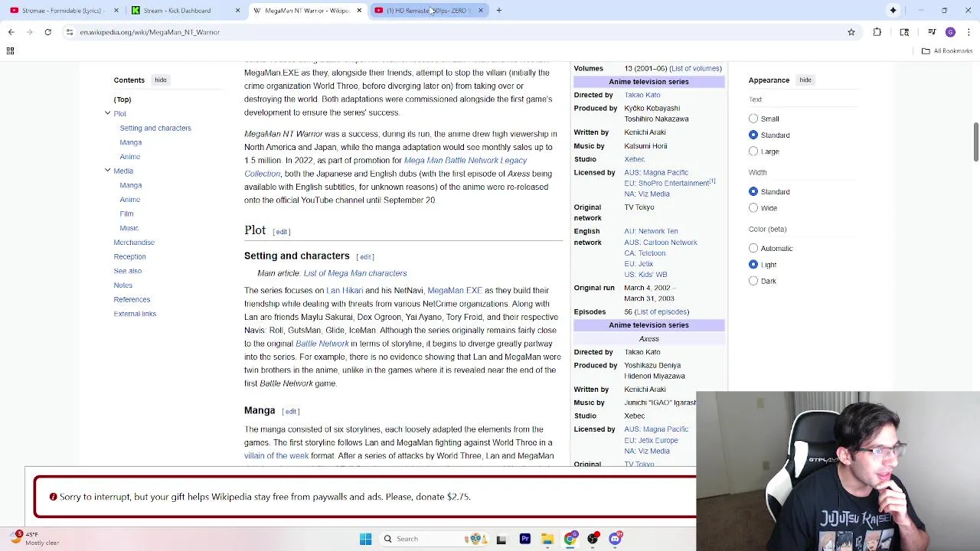980x551 pixels.
Task: Click the page vertical scrollbar thumb
Action: 975,142
